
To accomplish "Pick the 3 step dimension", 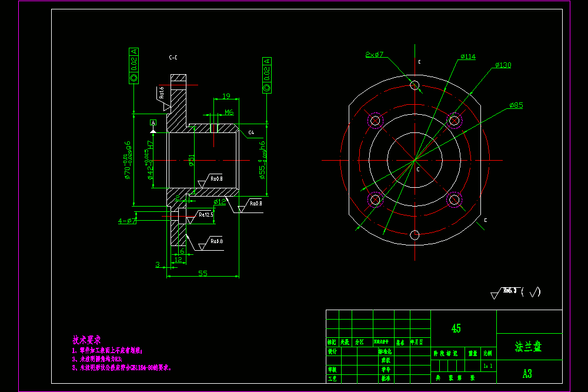I will point(158,265).
